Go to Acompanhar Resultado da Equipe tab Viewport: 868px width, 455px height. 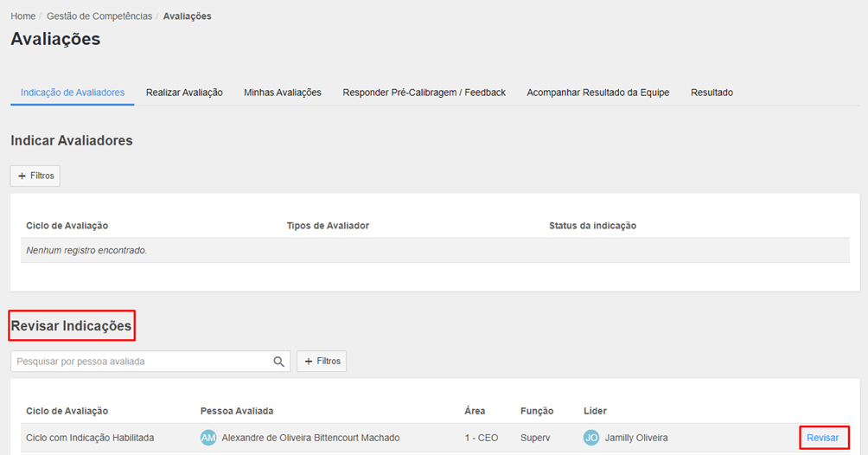(x=597, y=93)
